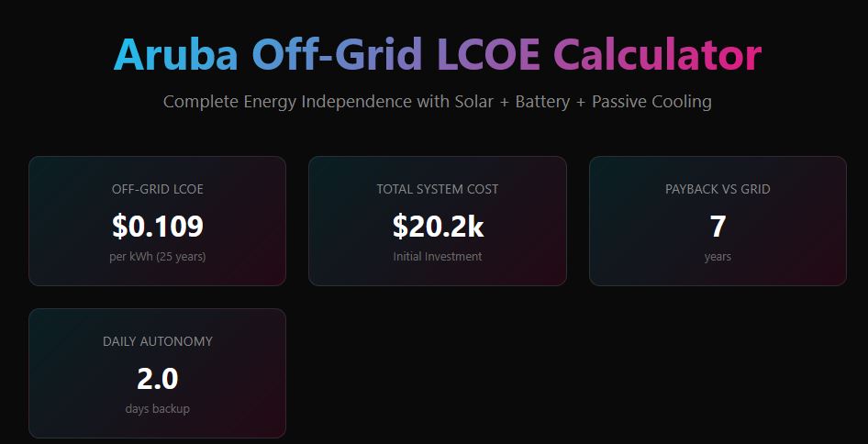Click the $20.2k cost value

pos(438,227)
